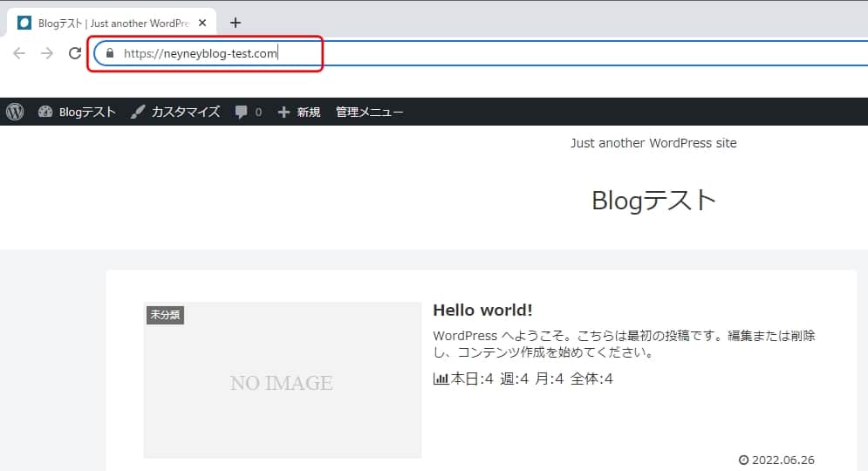Open the Blogテスト dashboard admin bar item
Viewport: 868px width, 471px height.
tap(77, 112)
